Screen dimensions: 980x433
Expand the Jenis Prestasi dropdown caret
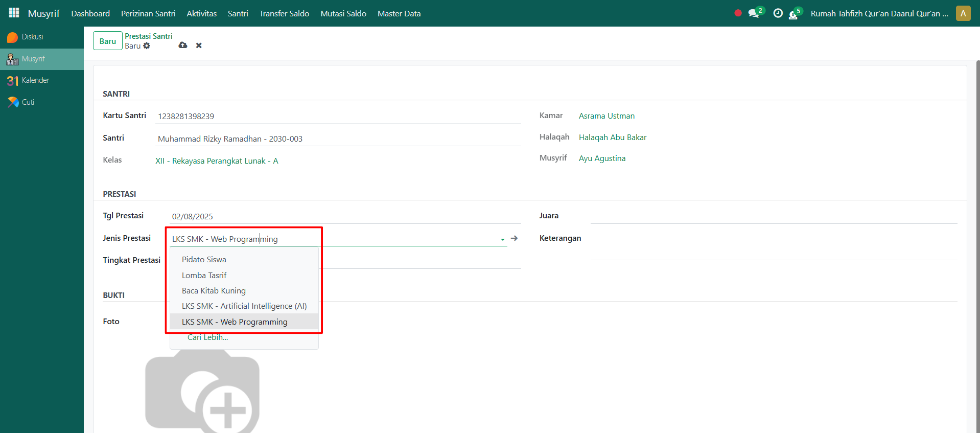502,239
